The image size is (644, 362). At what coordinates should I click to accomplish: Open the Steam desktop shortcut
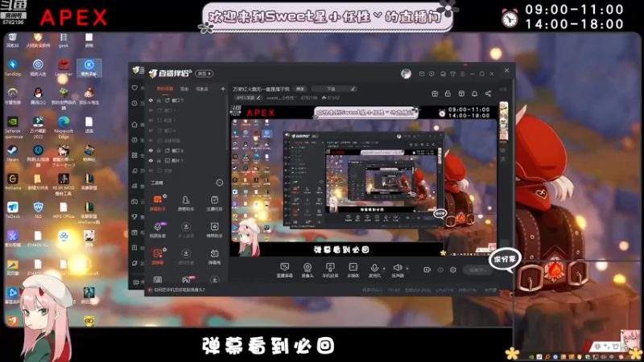point(12,153)
